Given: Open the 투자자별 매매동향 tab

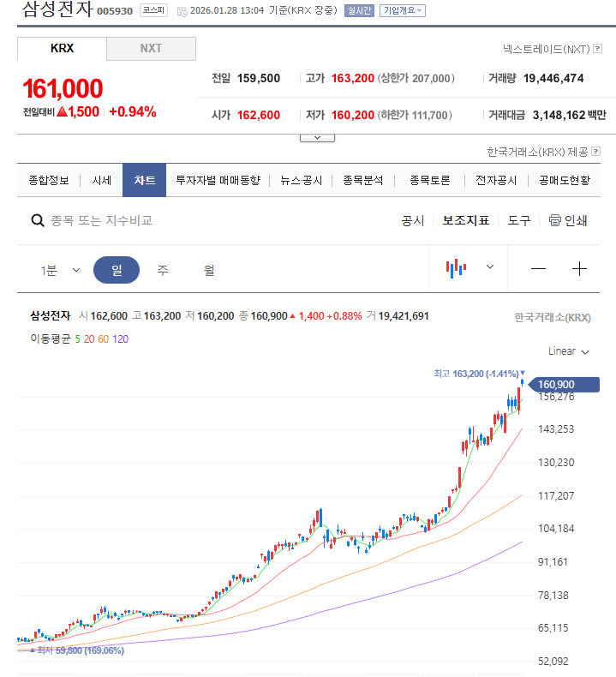Looking at the screenshot, I should [218, 180].
